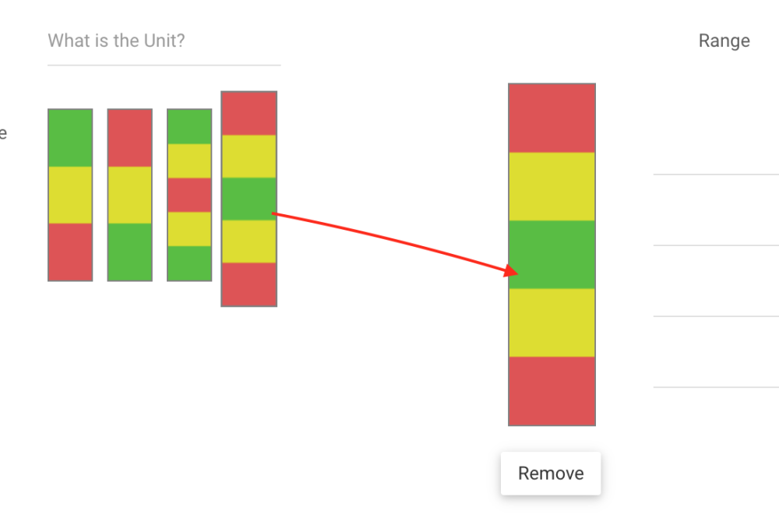The image size is (779, 532).
Task: Click top red band of large scale
Action: pos(552,118)
